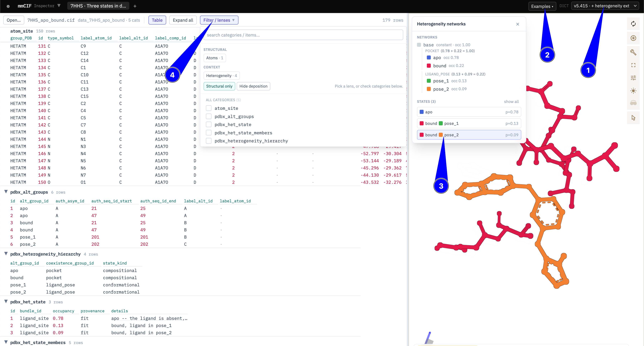Collapse the pdbx_het_state_members table section
Screen dimensions: 644x346
tap(6, 342)
